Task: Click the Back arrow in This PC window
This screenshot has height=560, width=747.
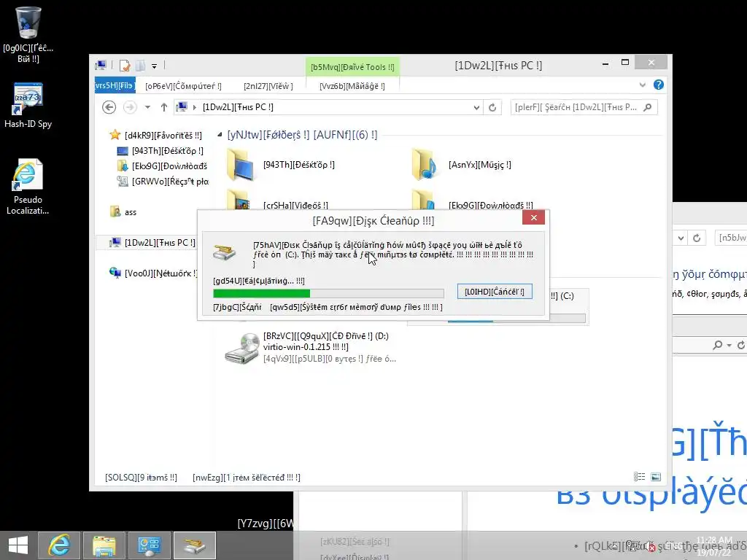Action: (109, 107)
